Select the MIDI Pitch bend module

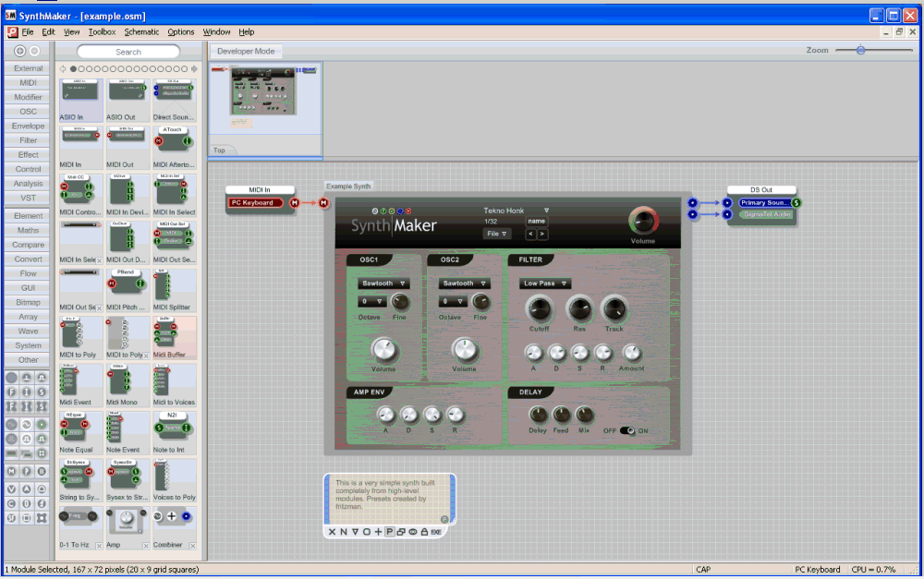[128, 290]
